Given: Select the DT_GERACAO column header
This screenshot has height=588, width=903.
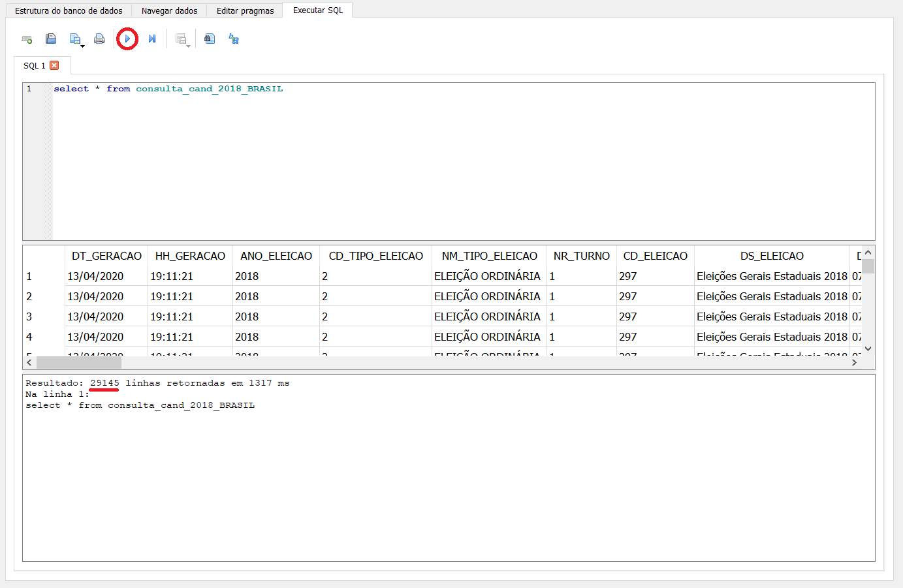Looking at the screenshot, I should tap(106, 256).
